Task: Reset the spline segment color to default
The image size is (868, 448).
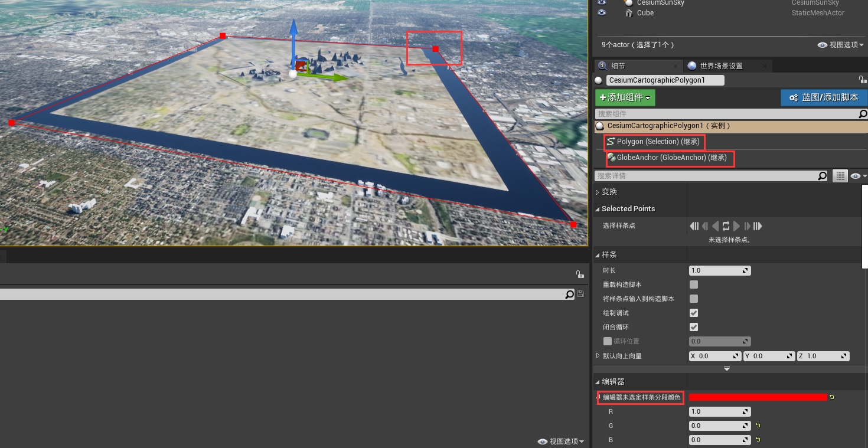Action: click(x=832, y=397)
